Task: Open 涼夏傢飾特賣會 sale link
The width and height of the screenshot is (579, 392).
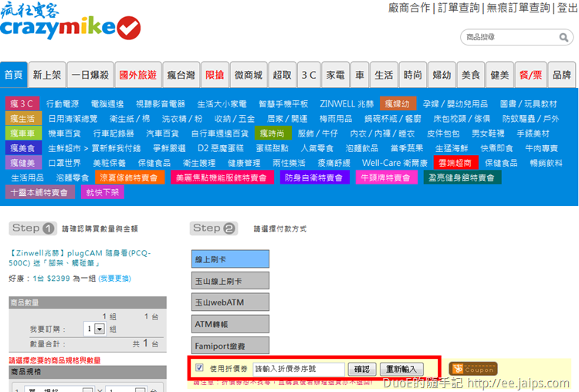Action: pos(129,177)
